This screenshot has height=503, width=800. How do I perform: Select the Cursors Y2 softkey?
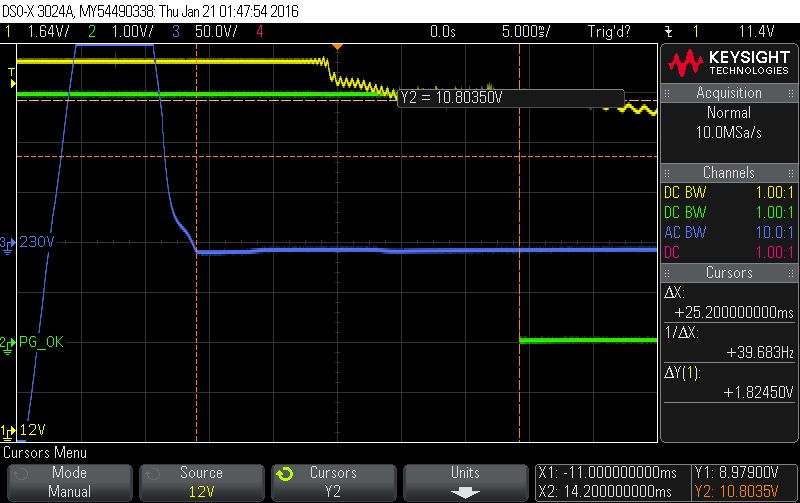click(333, 482)
